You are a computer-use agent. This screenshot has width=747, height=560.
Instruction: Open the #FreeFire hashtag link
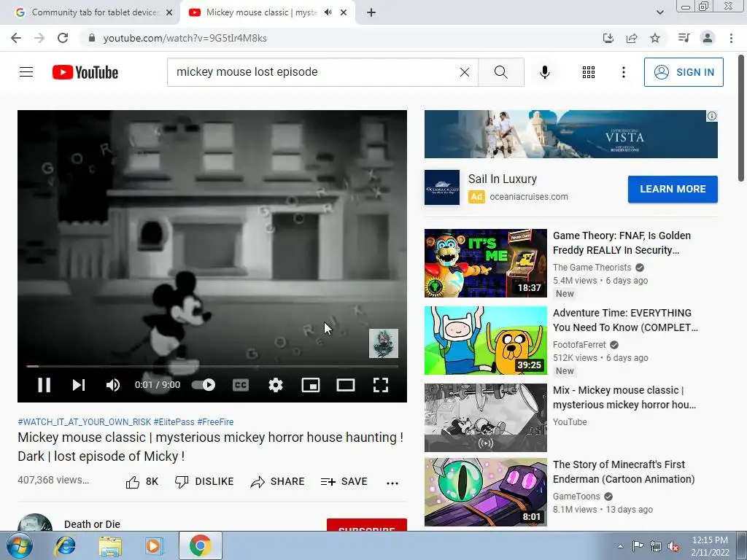tap(215, 422)
